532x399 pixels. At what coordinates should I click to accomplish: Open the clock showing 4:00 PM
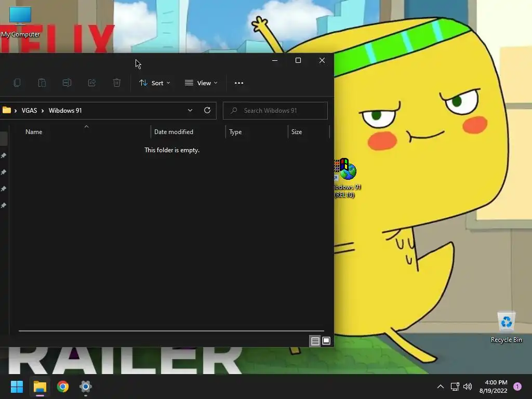click(x=494, y=387)
